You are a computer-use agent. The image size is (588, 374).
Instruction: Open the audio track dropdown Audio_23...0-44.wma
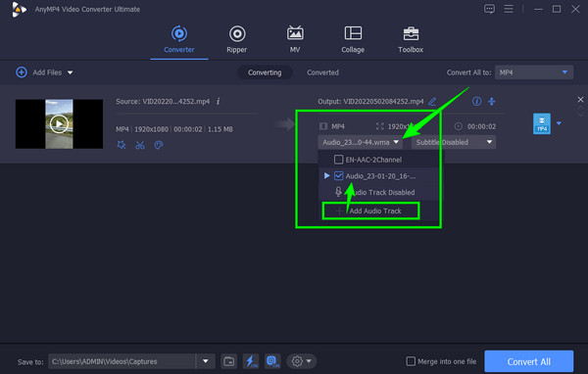[361, 142]
